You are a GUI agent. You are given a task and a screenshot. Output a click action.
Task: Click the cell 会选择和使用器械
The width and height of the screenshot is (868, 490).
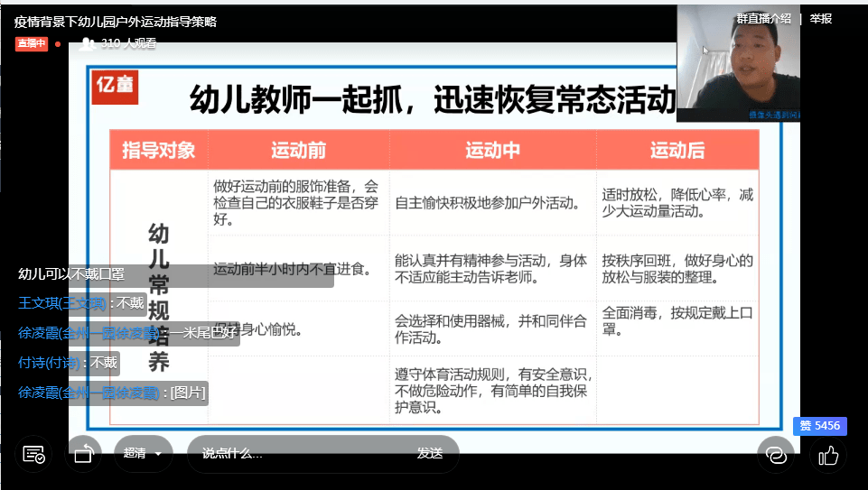coord(490,329)
